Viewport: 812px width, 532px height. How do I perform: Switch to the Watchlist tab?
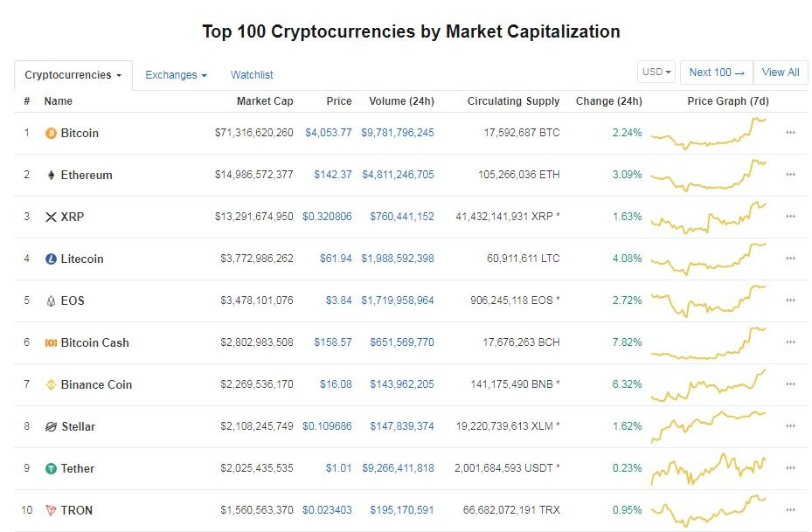[x=252, y=75]
